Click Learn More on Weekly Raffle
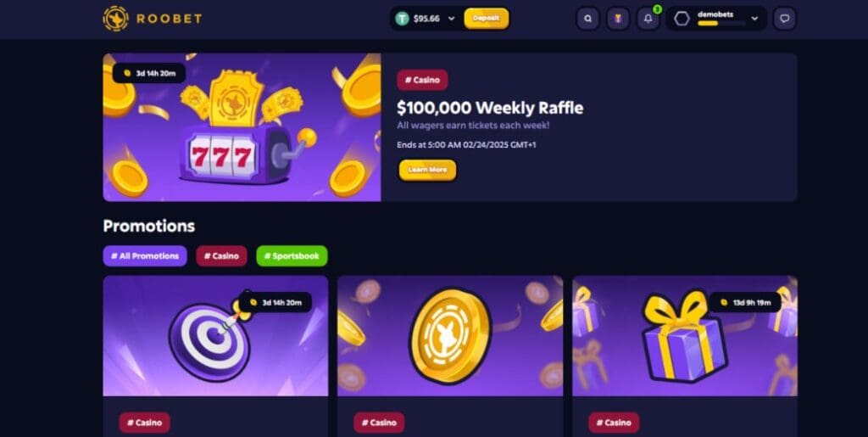Viewport: 868px width, 437px height. pyautogui.click(x=427, y=170)
